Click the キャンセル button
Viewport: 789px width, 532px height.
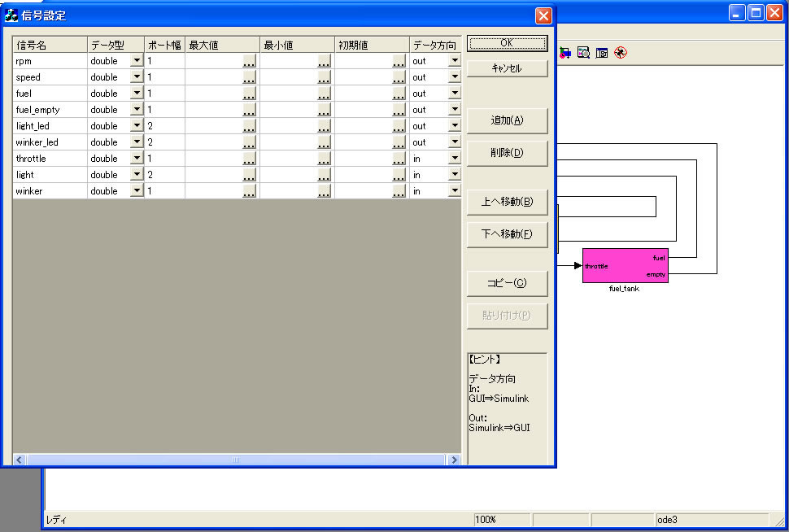(507, 69)
